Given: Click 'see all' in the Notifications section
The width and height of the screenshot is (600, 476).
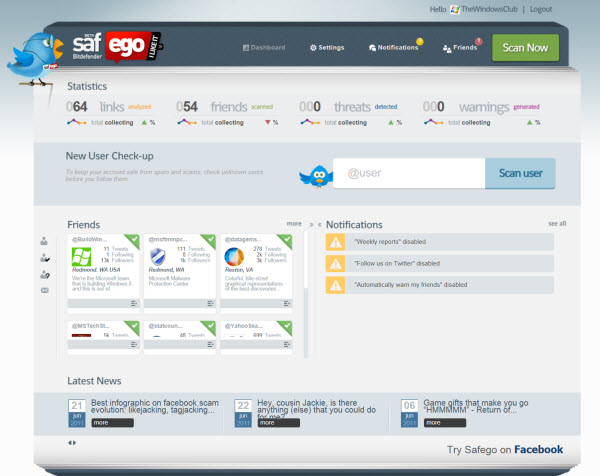Looking at the screenshot, I should [557, 223].
